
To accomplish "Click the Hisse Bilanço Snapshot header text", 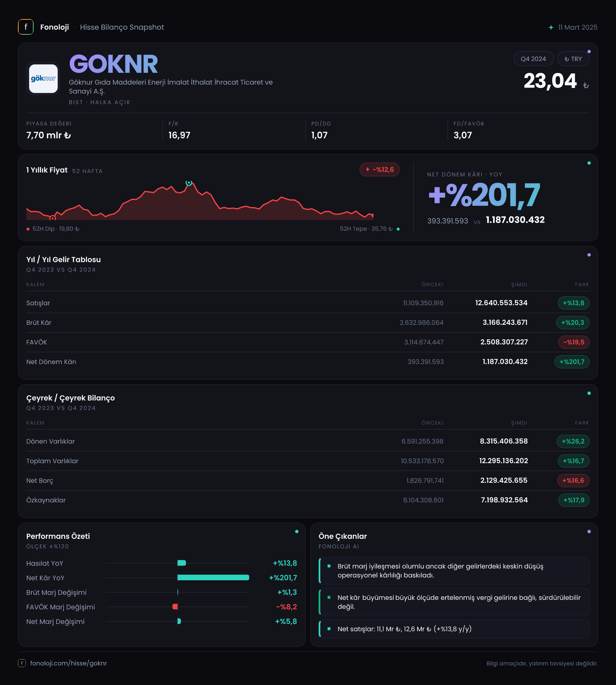I will pos(122,27).
